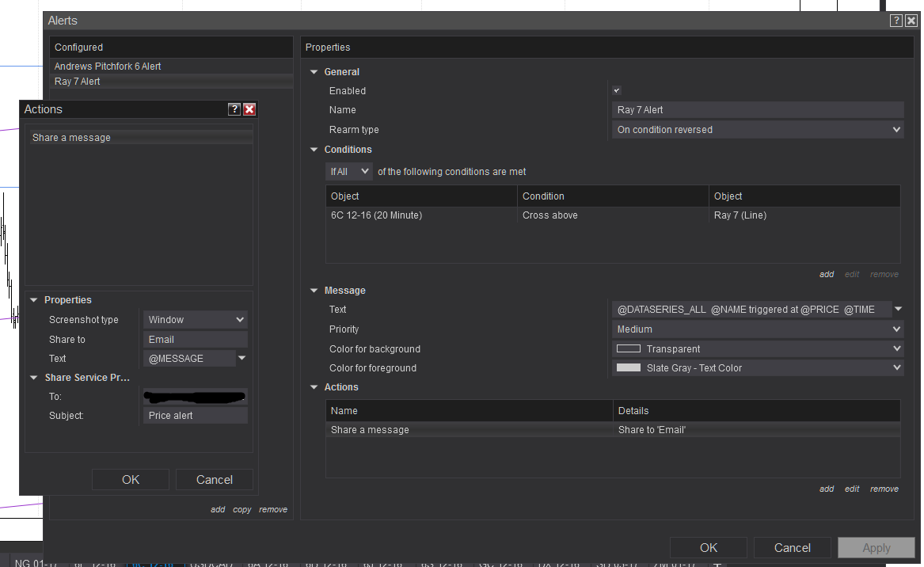
Task: Click edit under the Actions table
Action: [851, 489]
